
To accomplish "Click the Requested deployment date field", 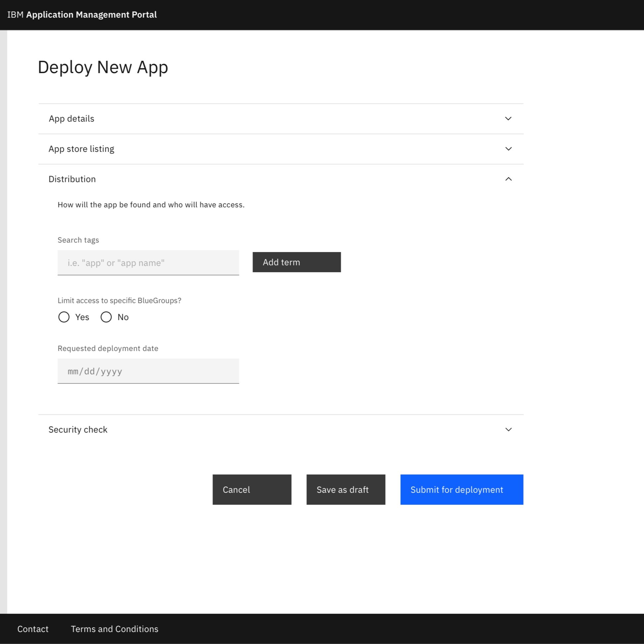I will click(x=148, y=371).
